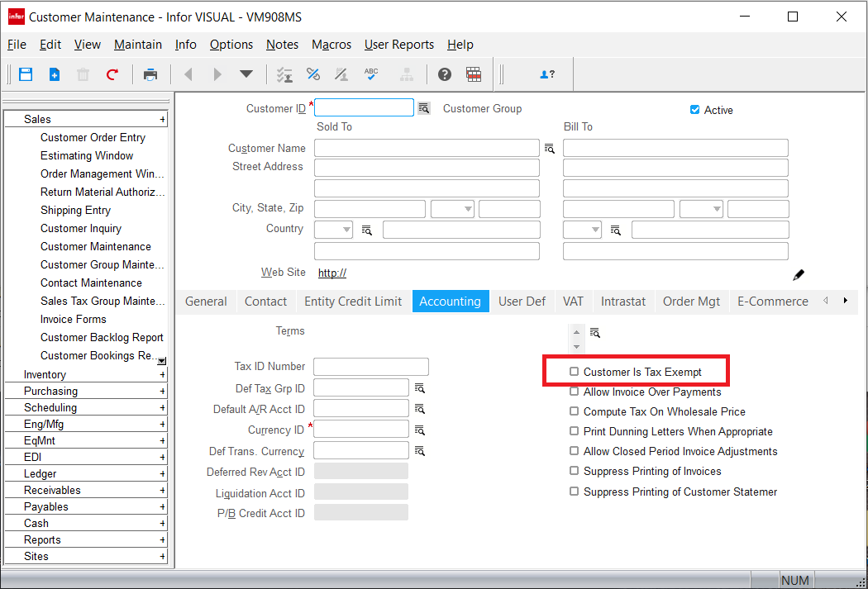Open Customer ID lookup browse icon
The height and width of the screenshot is (589, 868).
[x=424, y=108]
